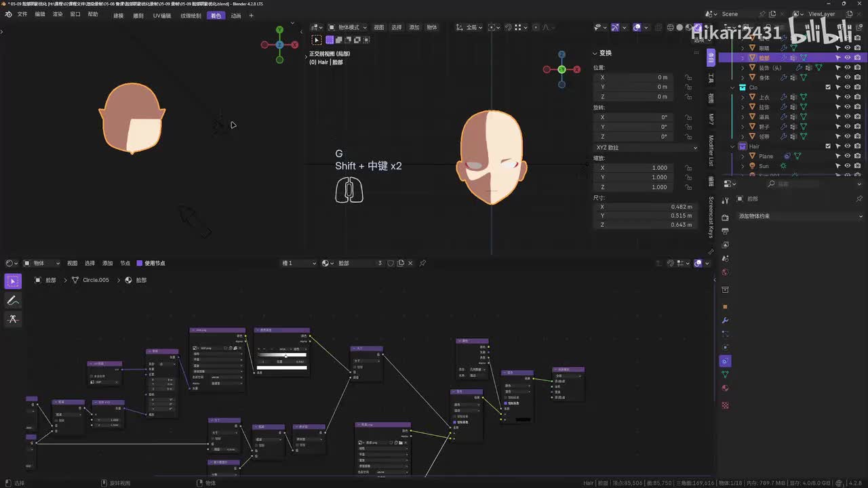Open node editor 节点 menu
Screen dimensions: 868x488
tap(125, 263)
